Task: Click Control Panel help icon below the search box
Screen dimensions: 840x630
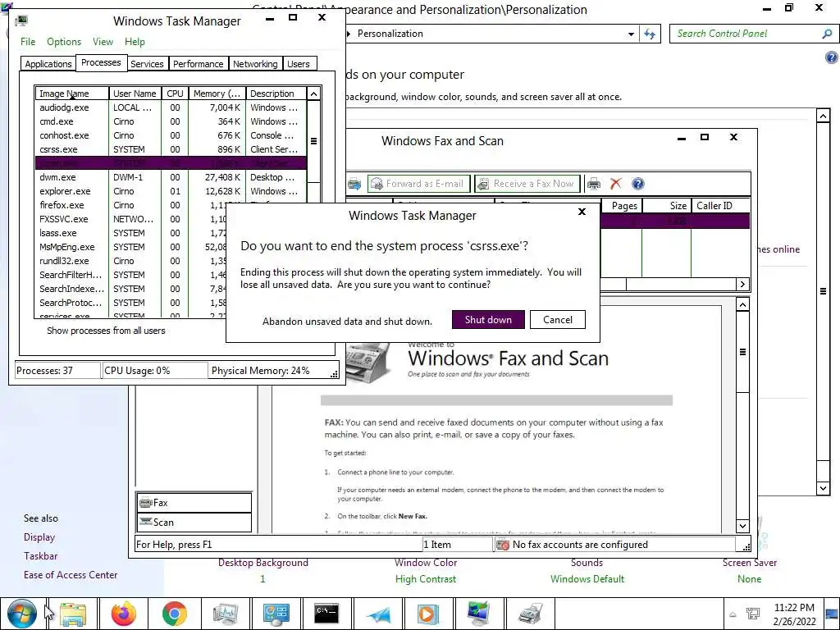Action: click(831, 57)
